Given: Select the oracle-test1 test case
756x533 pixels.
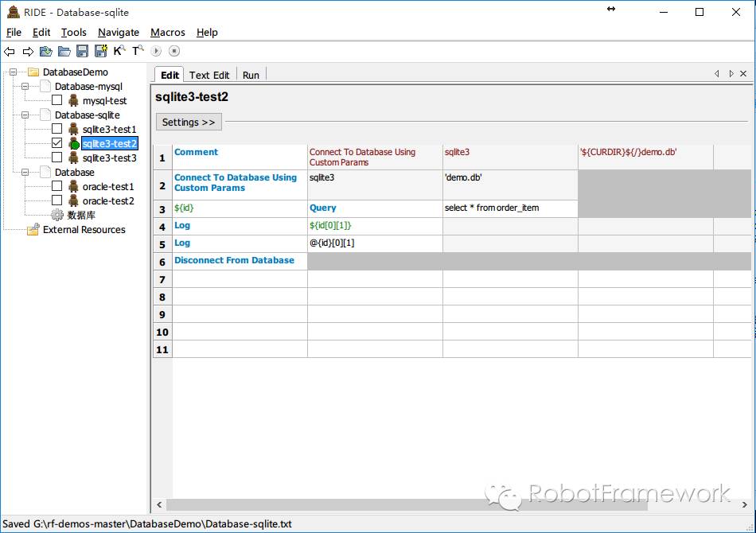Looking at the screenshot, I should (x=108, y=186).
